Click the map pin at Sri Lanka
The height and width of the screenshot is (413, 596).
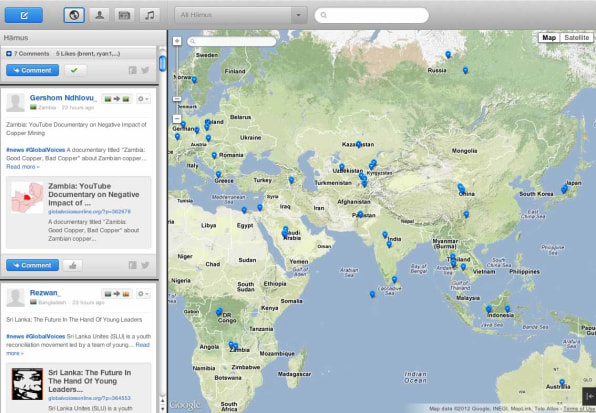click(395, 280)
